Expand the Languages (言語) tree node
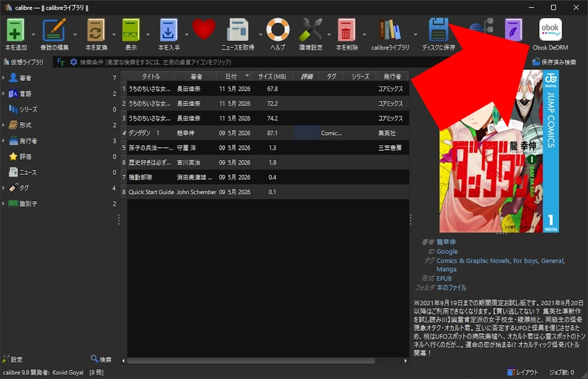Viewport: 588px width, 379px height. (4, 94)
